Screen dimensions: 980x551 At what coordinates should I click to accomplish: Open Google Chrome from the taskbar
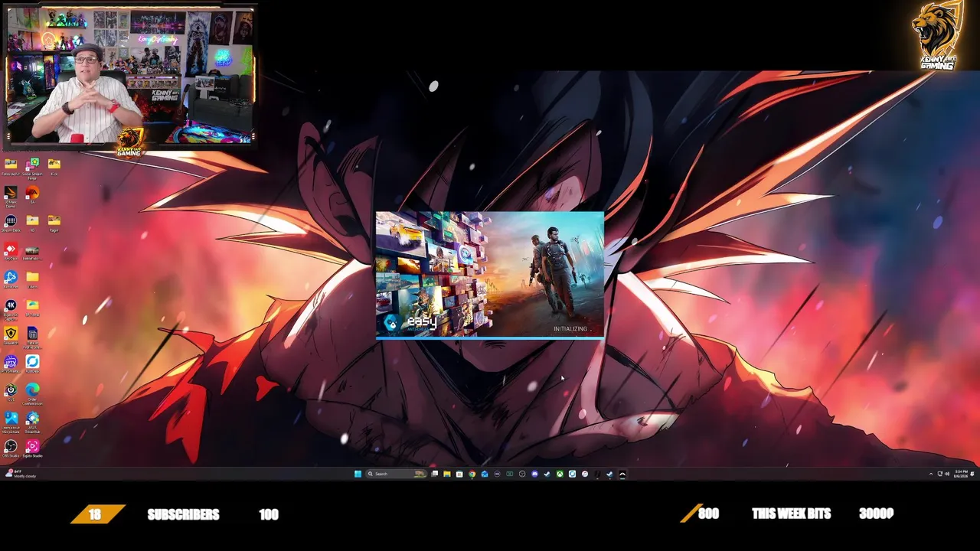pyautogui.click(x=472, y=474)
